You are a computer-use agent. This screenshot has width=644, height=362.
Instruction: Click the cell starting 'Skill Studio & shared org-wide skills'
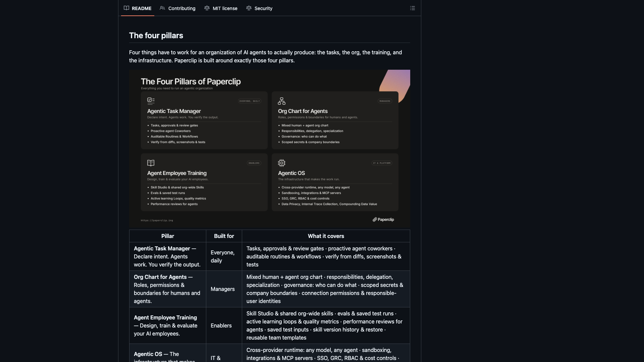(x=326, y=325)
